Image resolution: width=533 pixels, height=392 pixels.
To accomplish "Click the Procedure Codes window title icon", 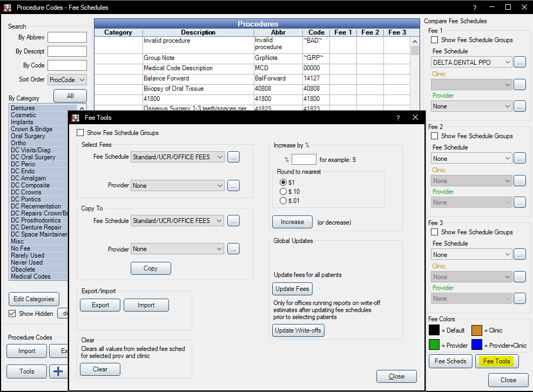I will click(8, 8).
